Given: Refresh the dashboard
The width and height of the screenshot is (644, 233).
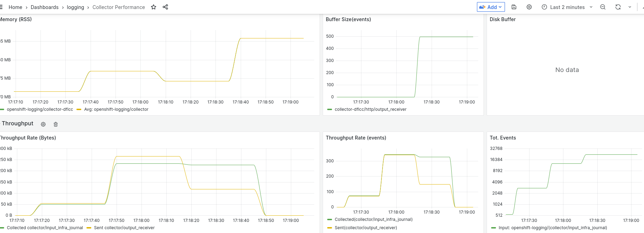Looking at the screenshot, I should pos(618,7).
